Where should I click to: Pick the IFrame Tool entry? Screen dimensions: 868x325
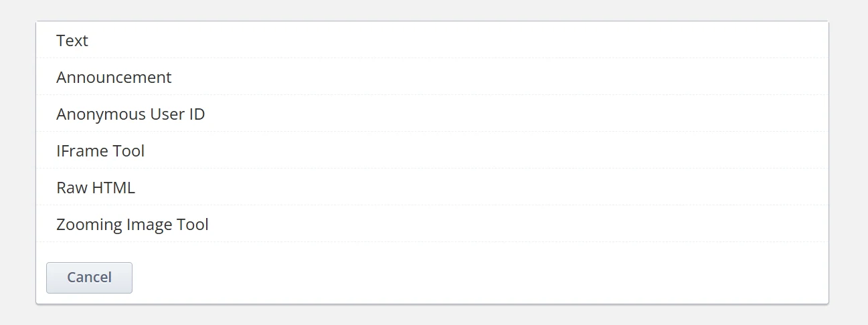point(432,150)
